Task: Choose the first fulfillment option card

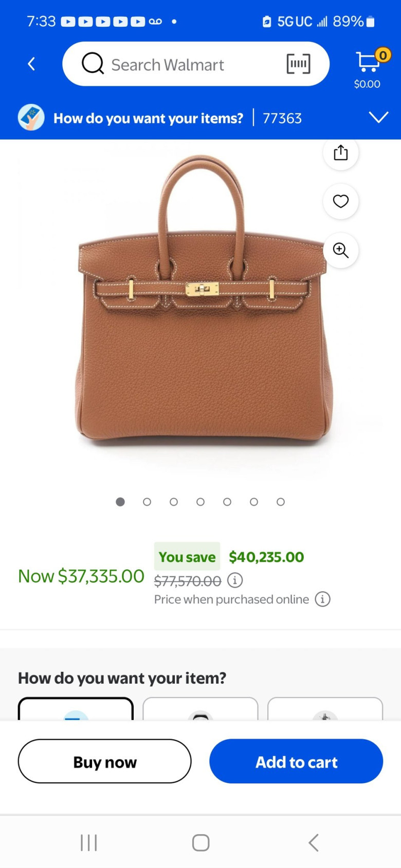Action: (x=76, y=709)
